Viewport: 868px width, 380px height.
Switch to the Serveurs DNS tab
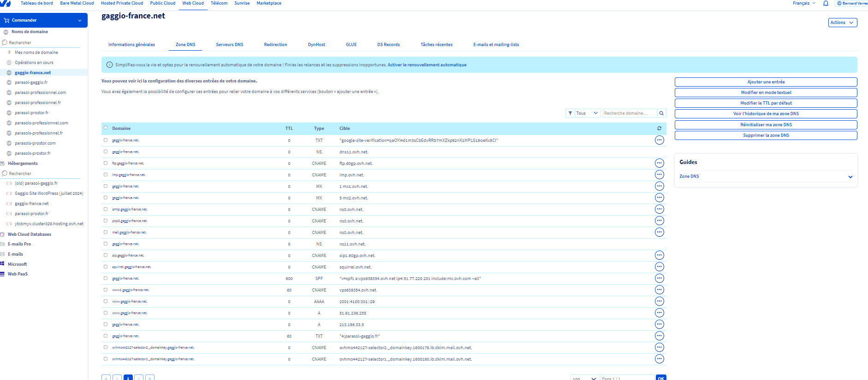pyautogui.click(x=229, y=45)
